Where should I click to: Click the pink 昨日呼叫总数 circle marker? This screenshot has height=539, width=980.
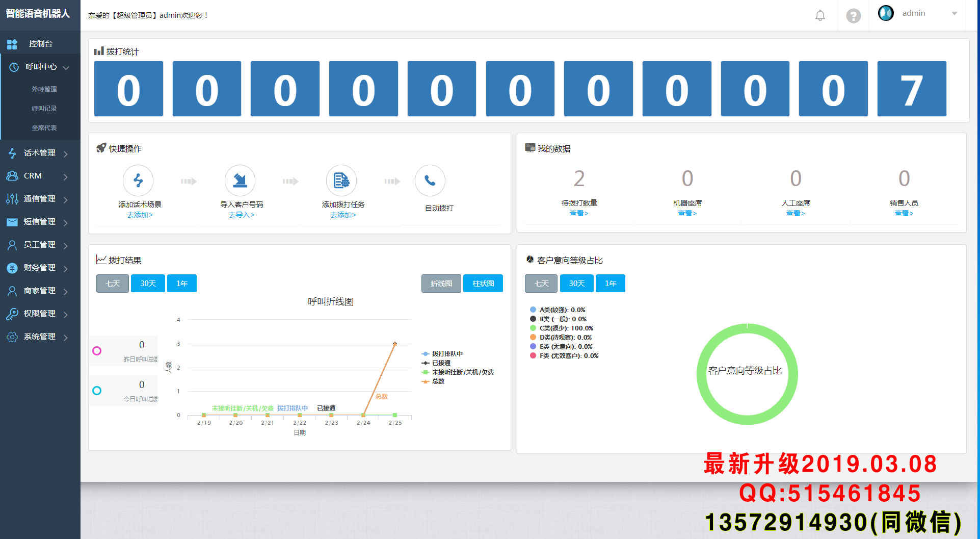[97, 351]
